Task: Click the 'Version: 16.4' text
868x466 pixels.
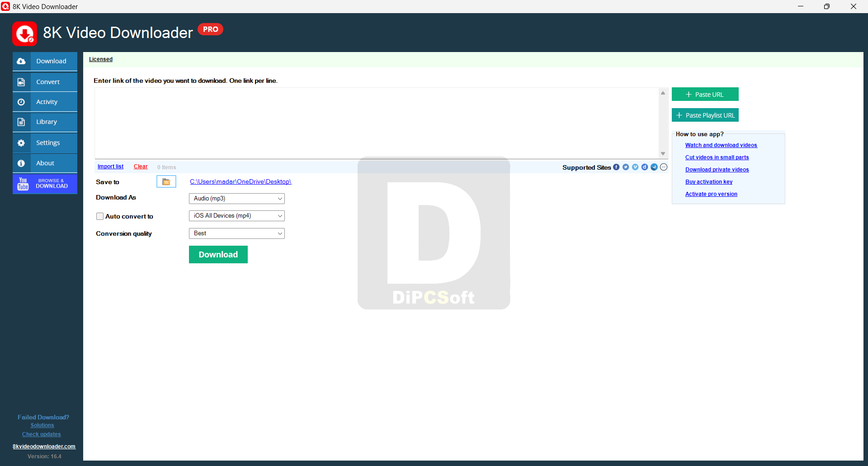Action: [x=44, y=456]
